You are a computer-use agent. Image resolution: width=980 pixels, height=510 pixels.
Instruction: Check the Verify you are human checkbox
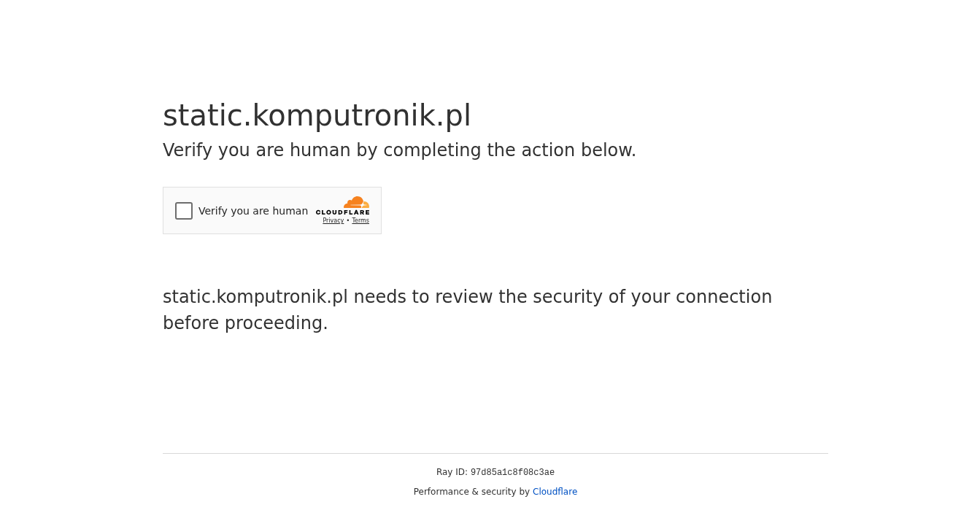pyautogui.click(x=184, y=211)
